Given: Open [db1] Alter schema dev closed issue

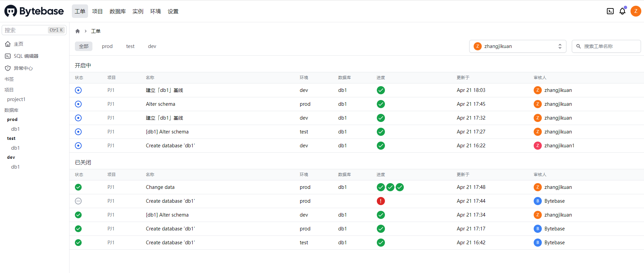Looking at the screenshot, I should pos(167,215).
